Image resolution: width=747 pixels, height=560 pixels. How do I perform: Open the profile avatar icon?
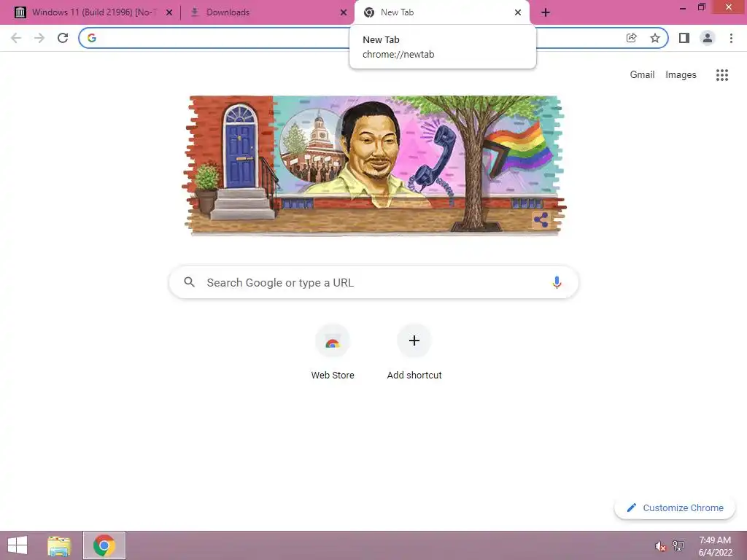point(708,38)
